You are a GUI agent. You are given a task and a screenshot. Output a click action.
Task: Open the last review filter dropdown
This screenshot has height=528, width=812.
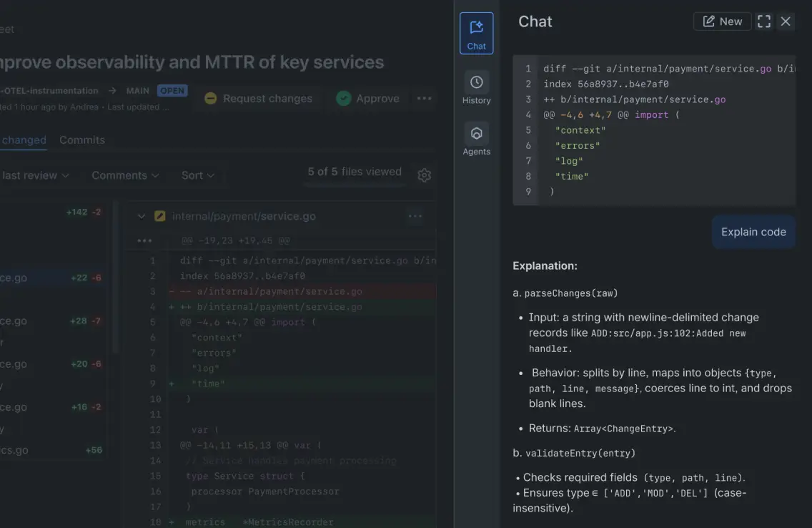[x=36, y=175]
